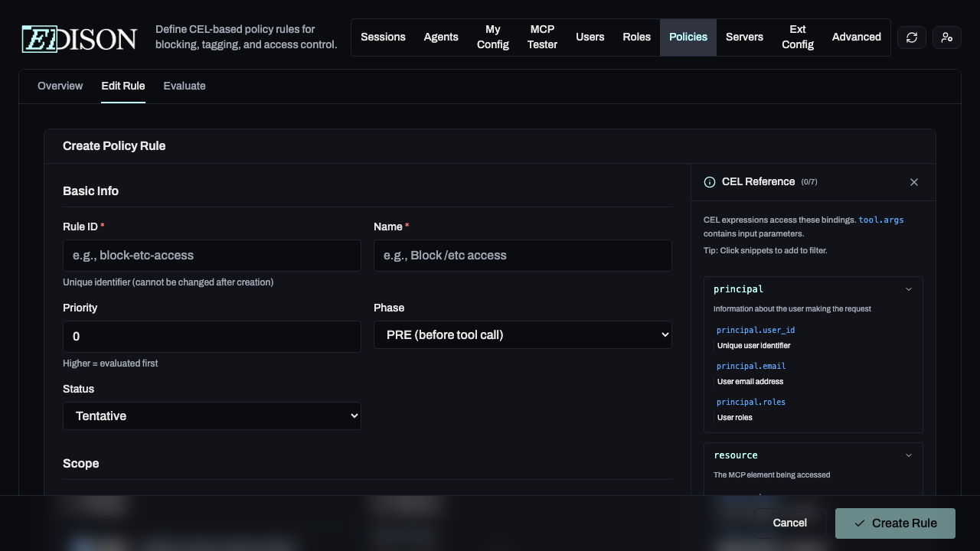Click the Edison logo
The height and width of the screenshot is (551, 980).
[77, 37]
